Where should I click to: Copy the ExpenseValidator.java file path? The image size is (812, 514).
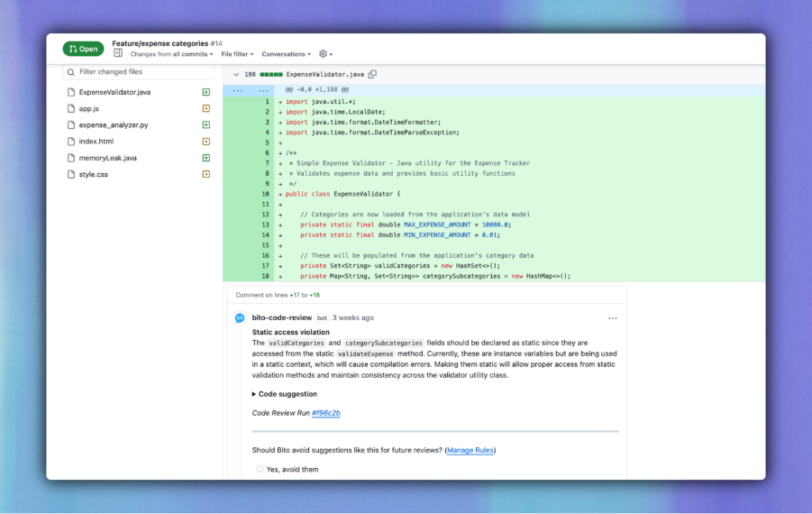click(x=372, y=74)
